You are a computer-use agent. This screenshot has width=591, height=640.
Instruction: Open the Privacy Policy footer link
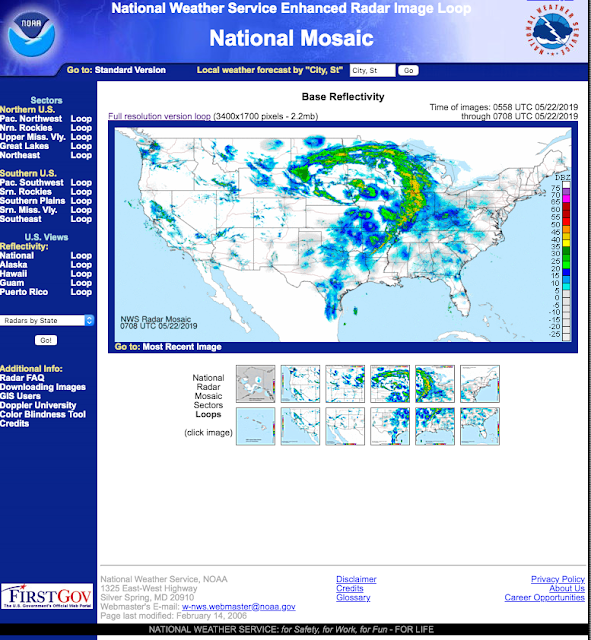[x=558, y=579]
